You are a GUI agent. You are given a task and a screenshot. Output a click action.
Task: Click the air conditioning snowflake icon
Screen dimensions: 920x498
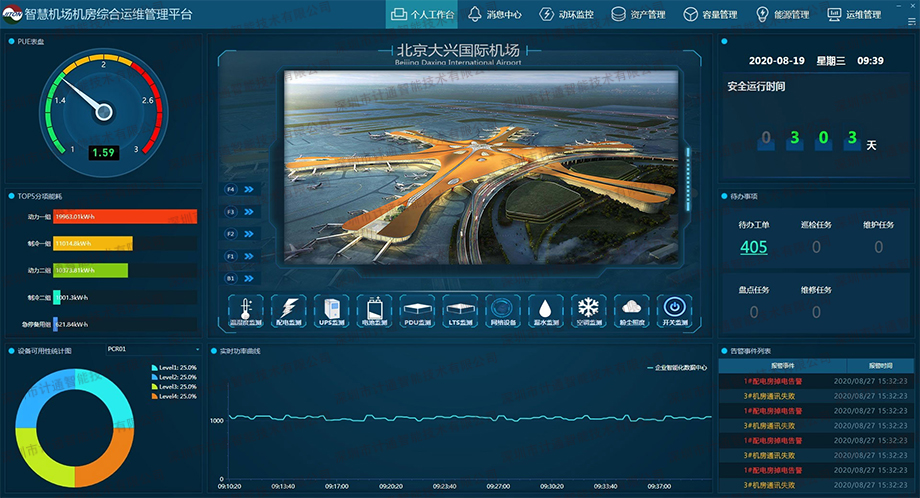coord(589,310)
